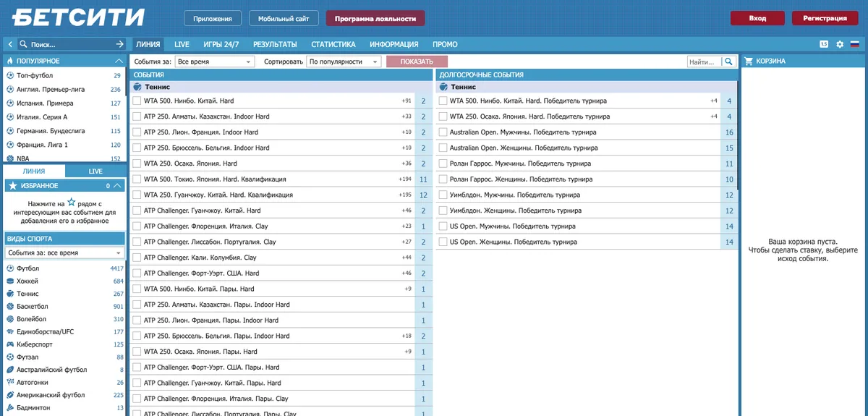This screenshot has width=868, height=416.
Task: Click the Регистрация button
Action: (x=825, y=19)
